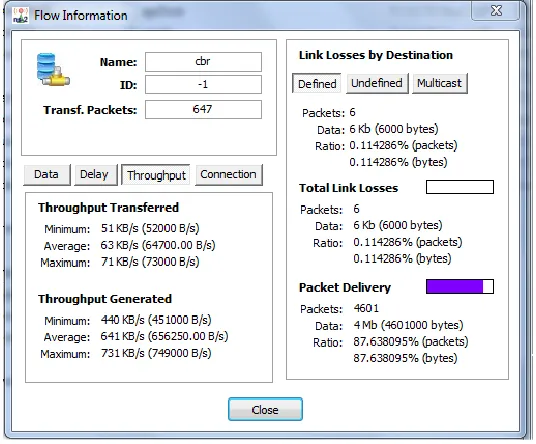
Task: Show Undefined link losses
Action: coord(377,83)
